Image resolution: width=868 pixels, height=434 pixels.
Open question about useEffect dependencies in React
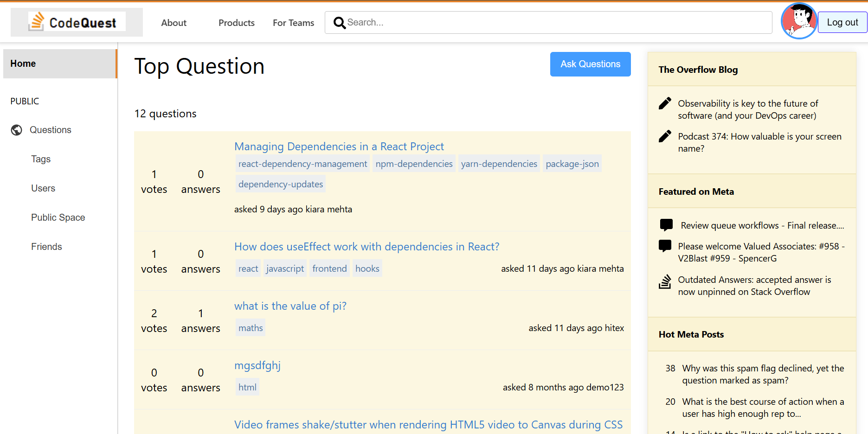click(x=367, y=247)
